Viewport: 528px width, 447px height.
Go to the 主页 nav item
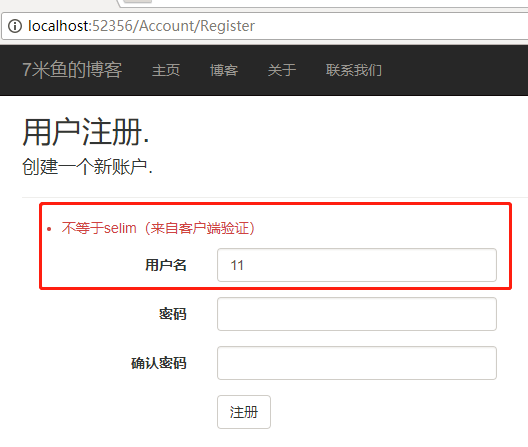(166, 70)
